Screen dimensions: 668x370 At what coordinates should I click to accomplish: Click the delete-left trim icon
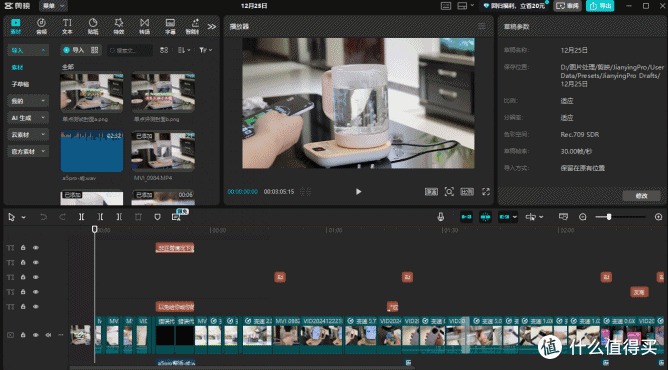click(100, 217)
